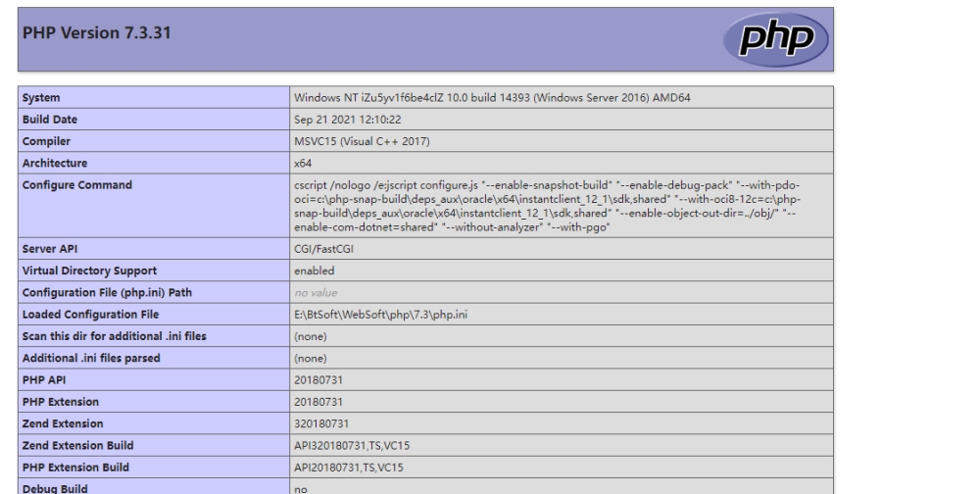The image size is (980, 494).
Task: Click 'Zend Extension Build' label
Action: 78,446
